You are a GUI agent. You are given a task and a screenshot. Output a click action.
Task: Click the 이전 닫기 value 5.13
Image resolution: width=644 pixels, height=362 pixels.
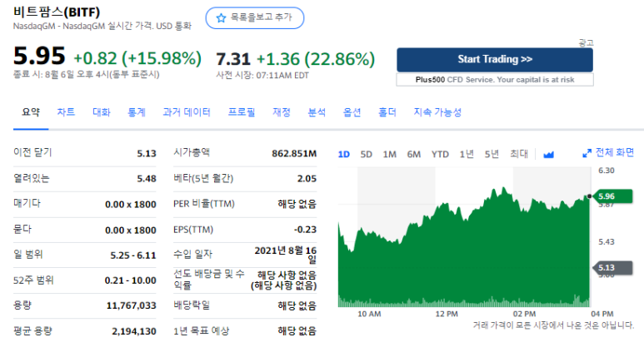coord(147,153)
